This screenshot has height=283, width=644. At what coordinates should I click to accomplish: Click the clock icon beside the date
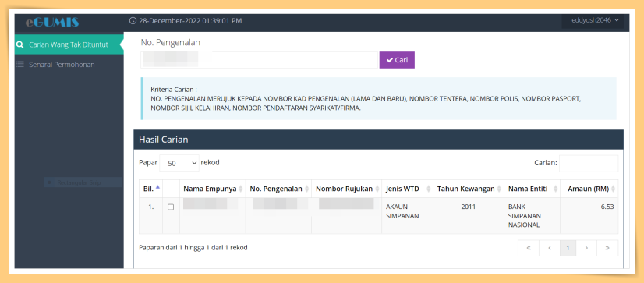coord(133,20)
